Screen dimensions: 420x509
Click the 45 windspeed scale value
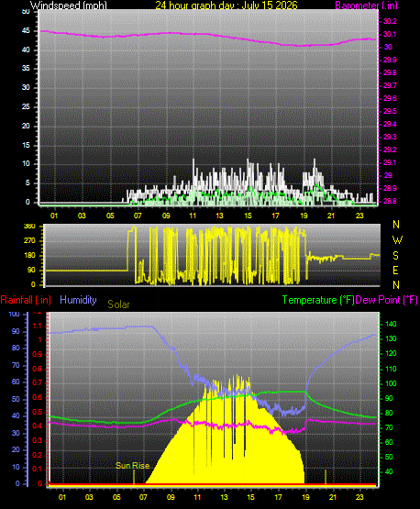(26, 31)
